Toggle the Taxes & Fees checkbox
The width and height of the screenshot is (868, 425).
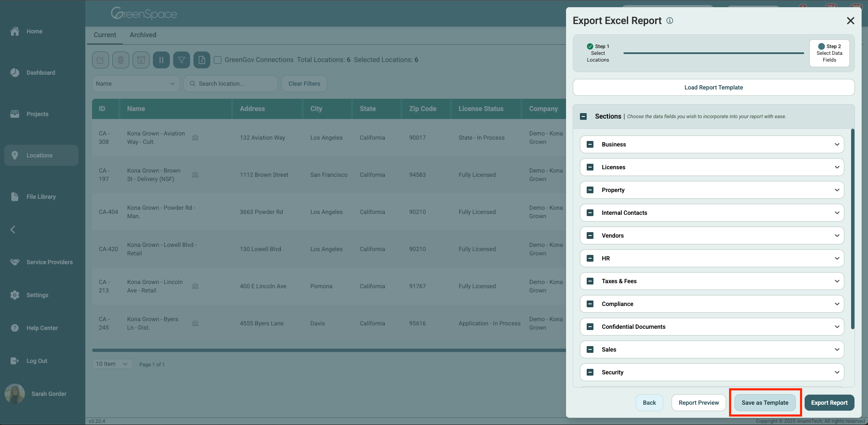point(590,281)
